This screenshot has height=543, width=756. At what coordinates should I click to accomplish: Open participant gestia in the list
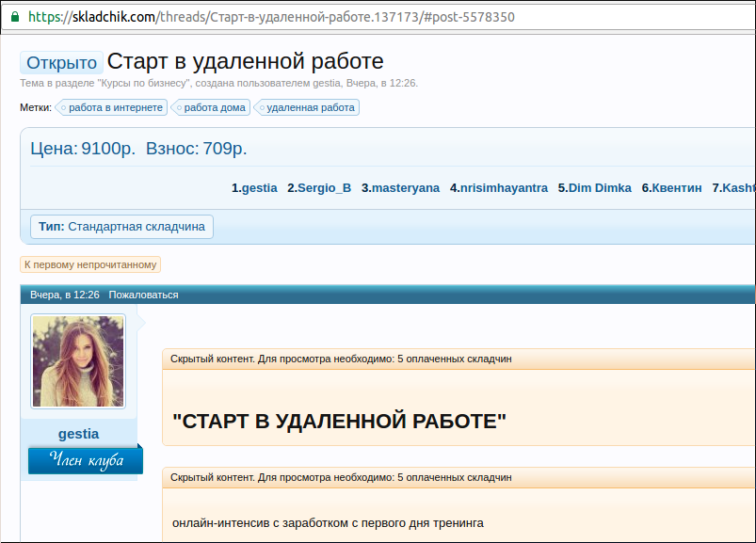click(260, 188)
